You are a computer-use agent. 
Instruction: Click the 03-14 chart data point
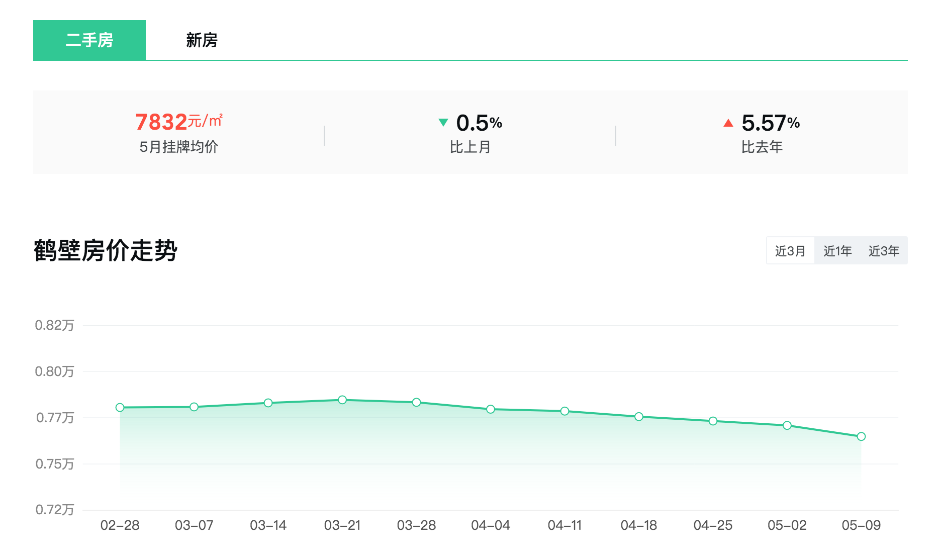268,403
